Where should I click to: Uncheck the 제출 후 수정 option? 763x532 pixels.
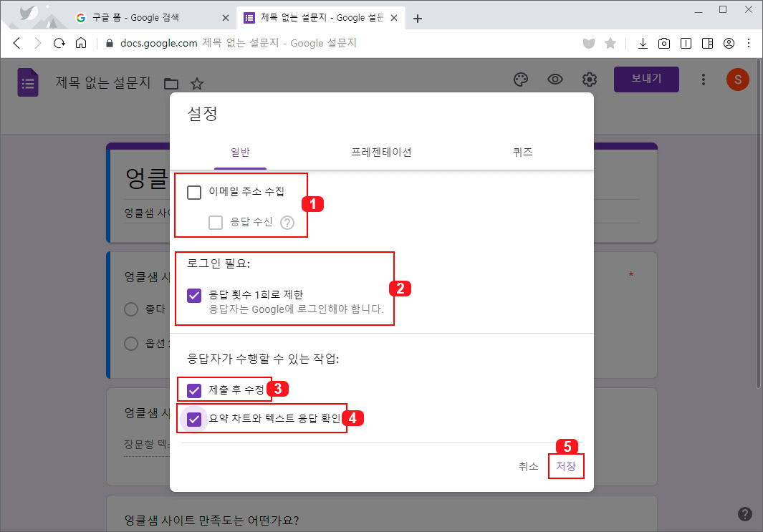[194, 389]
